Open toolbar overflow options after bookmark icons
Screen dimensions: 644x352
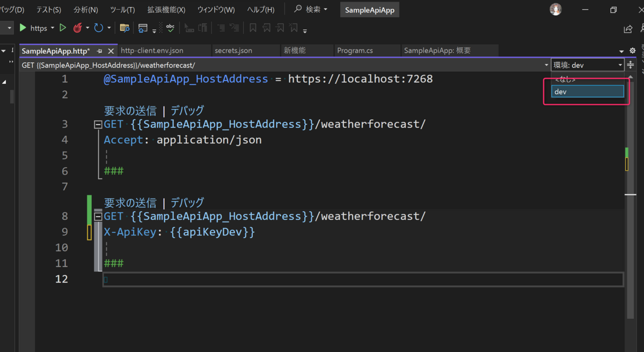[305, 31]
